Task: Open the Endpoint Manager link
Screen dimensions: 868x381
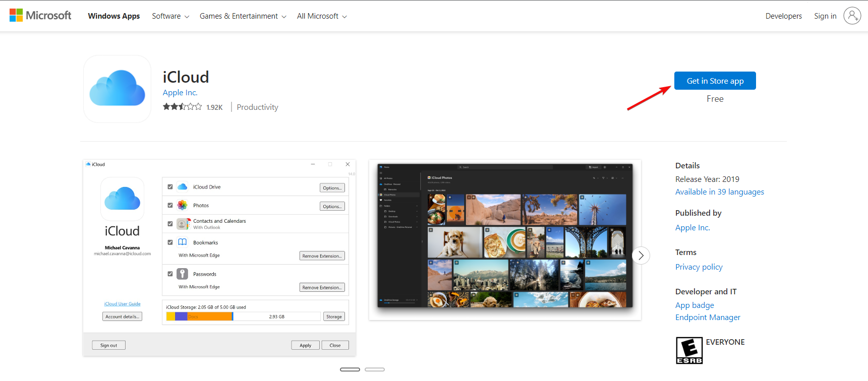Action: coord(708,317)
